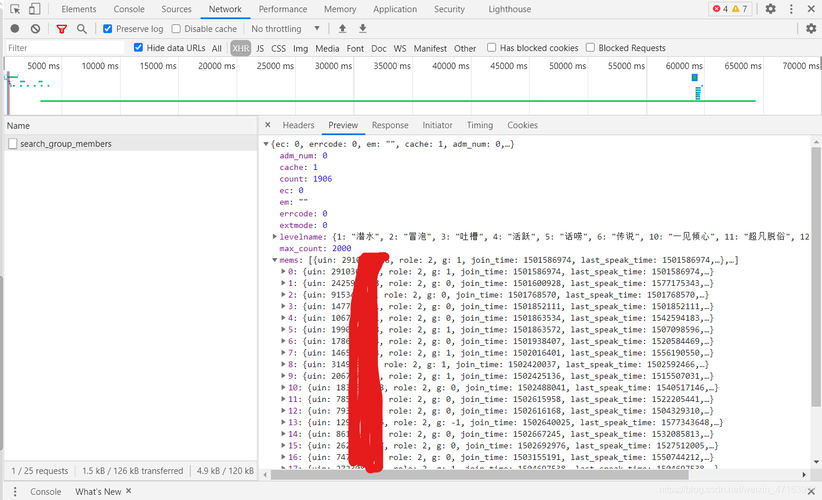The width and height of the screenshot is (822, 500).
Task: Open the No throttling dropdown
Action: pos(285,29)
